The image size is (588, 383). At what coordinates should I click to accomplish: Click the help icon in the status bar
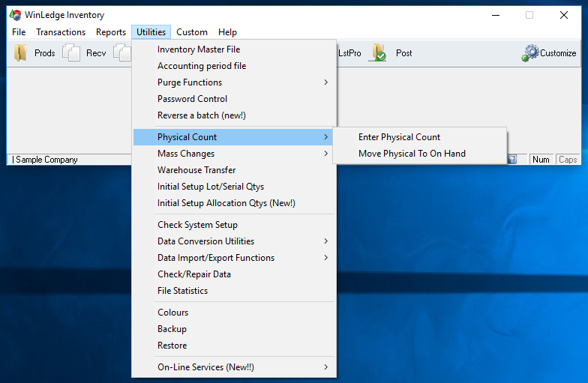(511, 160)
